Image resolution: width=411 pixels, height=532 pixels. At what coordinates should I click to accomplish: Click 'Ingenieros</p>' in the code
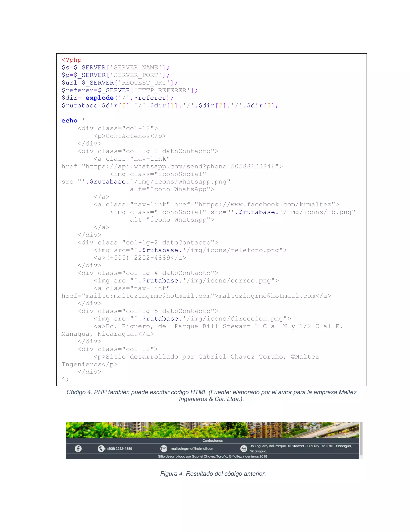[89, 364]
